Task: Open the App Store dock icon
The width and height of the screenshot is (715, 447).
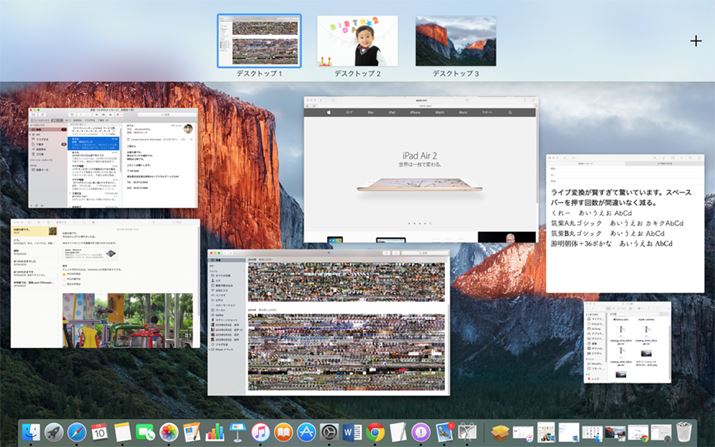Action: point(307,432)
